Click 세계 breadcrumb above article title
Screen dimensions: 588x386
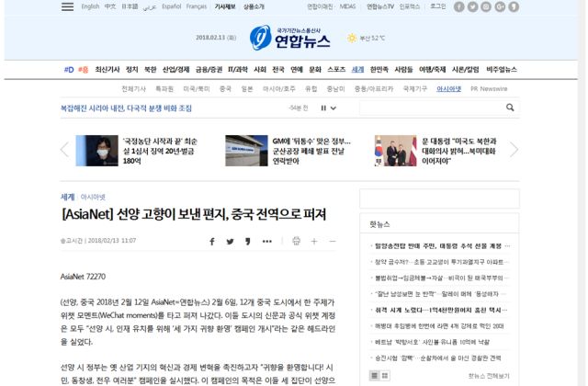click(67, 197)
